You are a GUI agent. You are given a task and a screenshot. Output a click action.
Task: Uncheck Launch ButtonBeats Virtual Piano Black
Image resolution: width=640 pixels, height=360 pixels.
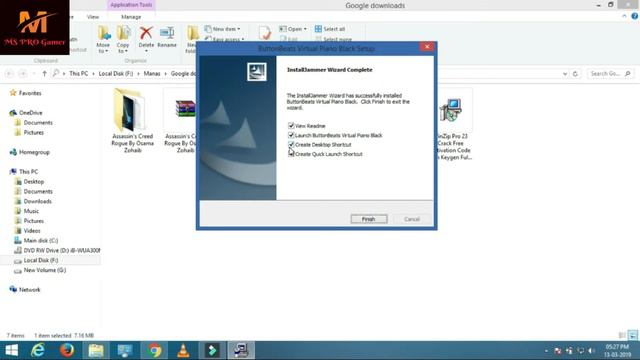[291, 135]
